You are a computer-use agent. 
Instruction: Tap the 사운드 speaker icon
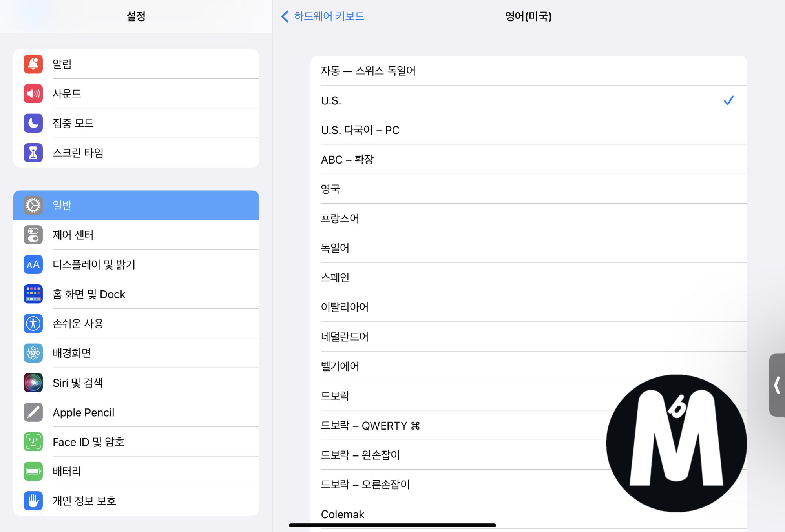pyautogui.click(x=33, y=93)
